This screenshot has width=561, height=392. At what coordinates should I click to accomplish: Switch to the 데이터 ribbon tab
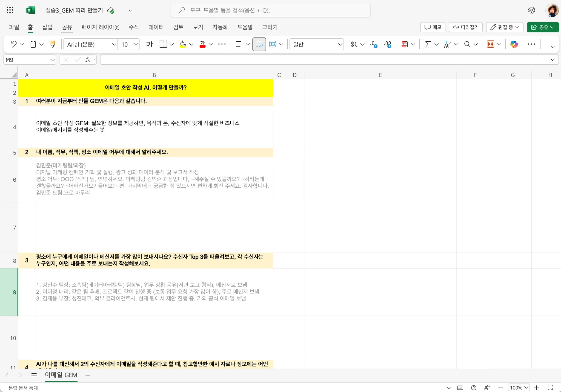(x=156, y=27)
